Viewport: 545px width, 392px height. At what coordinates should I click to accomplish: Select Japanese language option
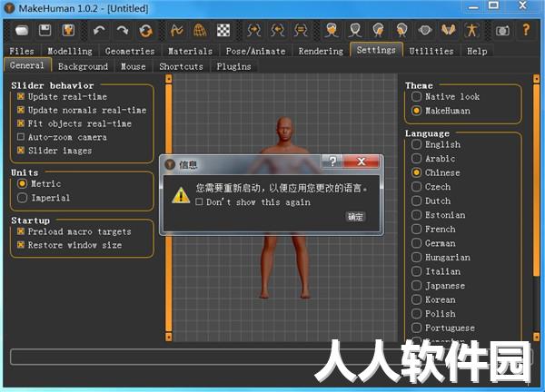(x=416, y=286)
